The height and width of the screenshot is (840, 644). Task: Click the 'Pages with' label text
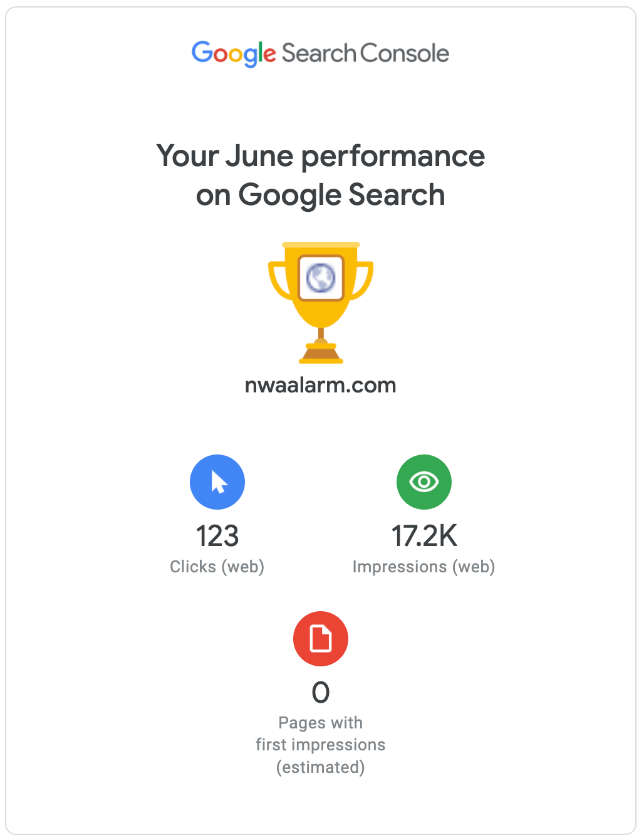(321, 723)
